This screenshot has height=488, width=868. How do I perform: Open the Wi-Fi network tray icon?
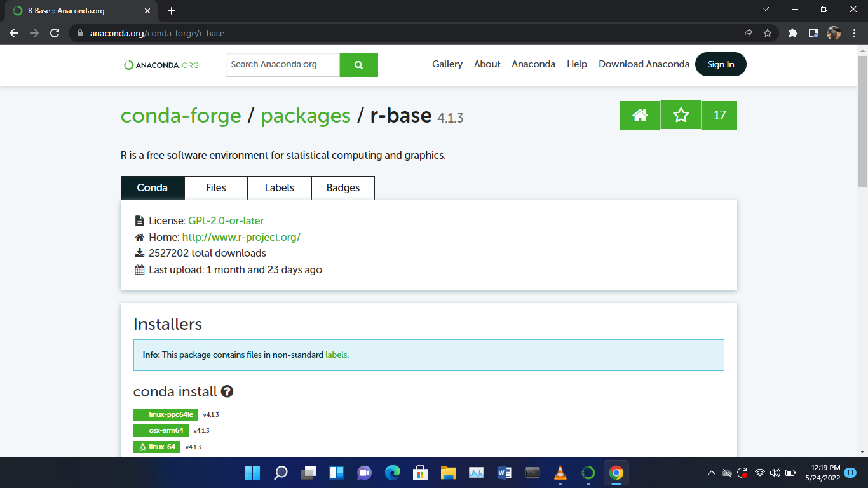pos(760,473)
